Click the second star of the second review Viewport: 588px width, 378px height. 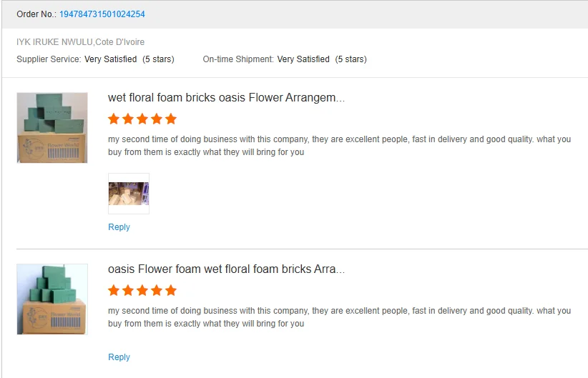128,290
